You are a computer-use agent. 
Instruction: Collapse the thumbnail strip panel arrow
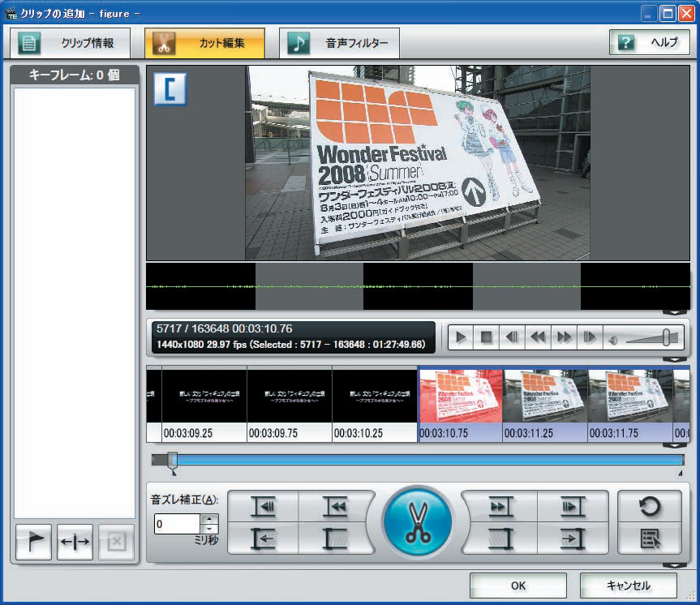(675, 445)
